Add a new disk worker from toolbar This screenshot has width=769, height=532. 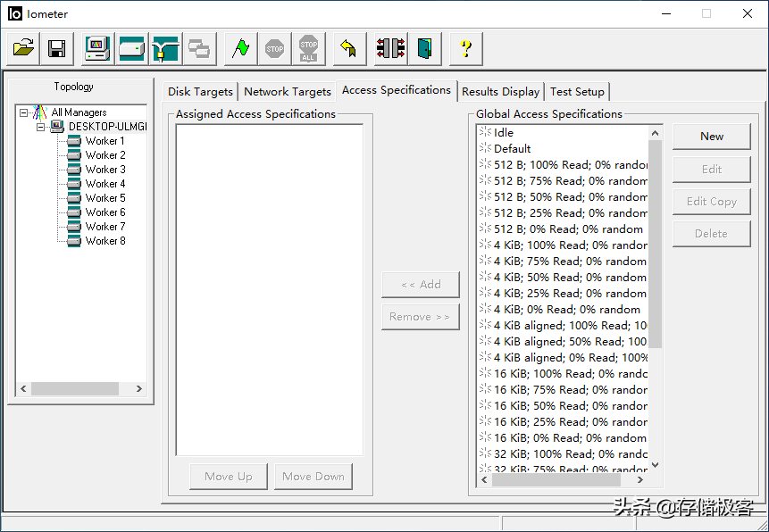(x=131, y=49)
